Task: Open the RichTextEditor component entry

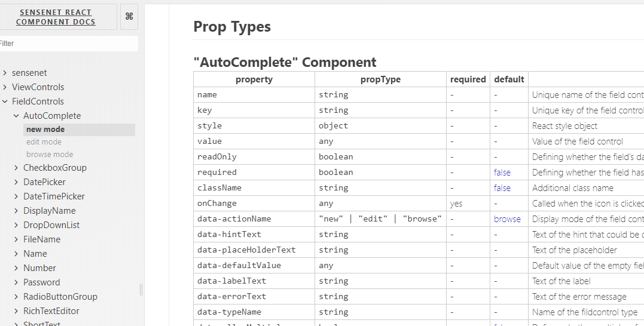Action: tap(51, 311)
